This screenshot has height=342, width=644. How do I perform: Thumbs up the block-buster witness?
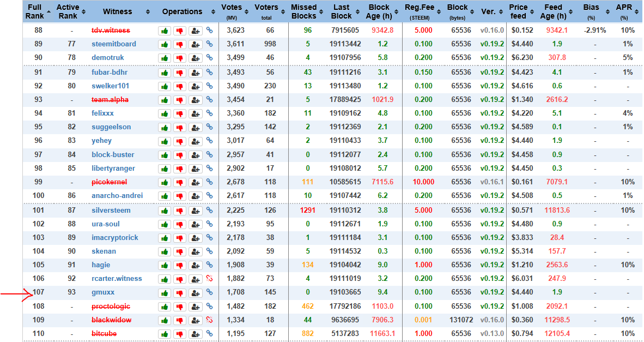pyautogui.click(x=165, y=155)
